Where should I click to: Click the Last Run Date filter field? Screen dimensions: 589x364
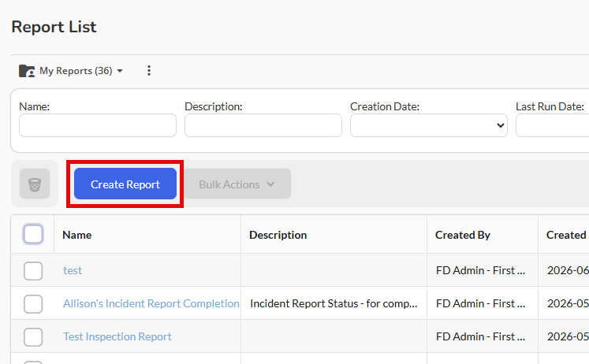552,125
